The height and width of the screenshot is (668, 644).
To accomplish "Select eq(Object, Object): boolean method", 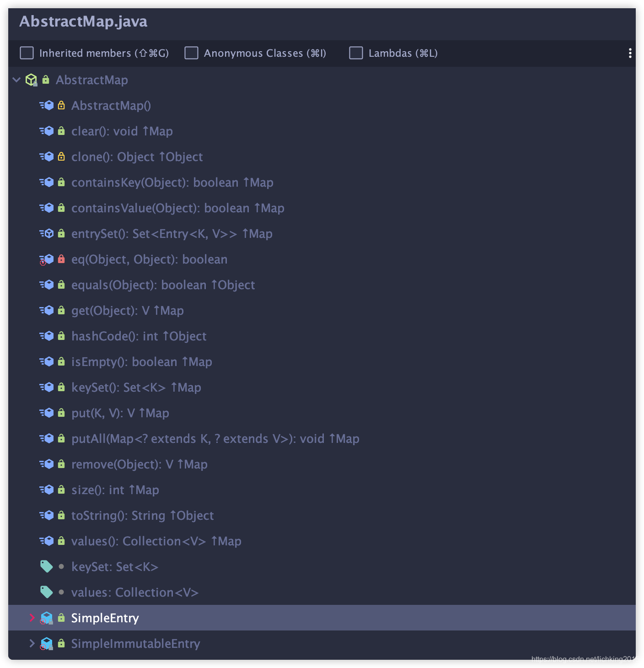I will (150, 259).
